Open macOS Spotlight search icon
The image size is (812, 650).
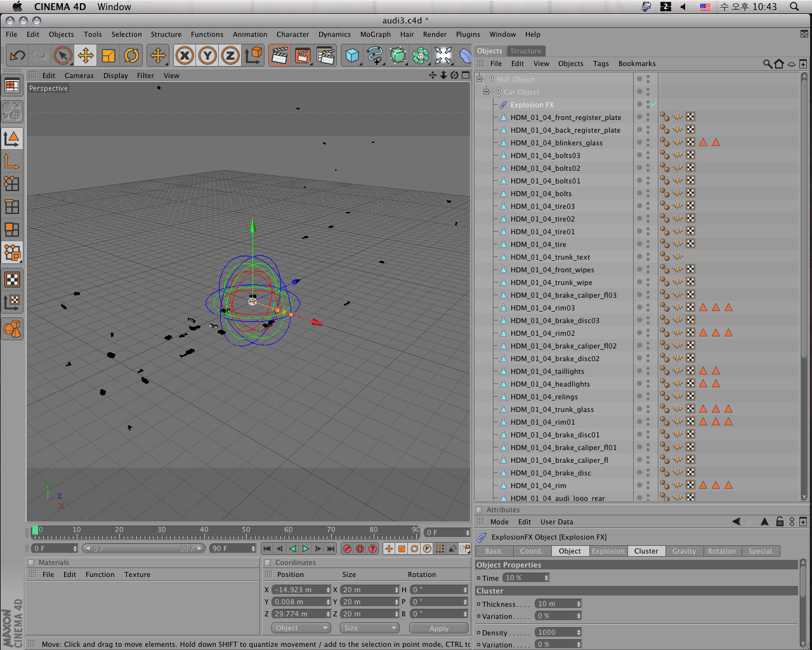794,6
